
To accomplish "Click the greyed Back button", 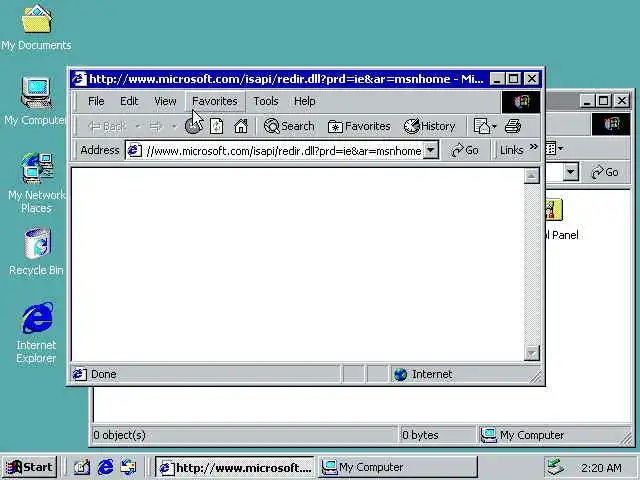I will [x=107, y=127].
